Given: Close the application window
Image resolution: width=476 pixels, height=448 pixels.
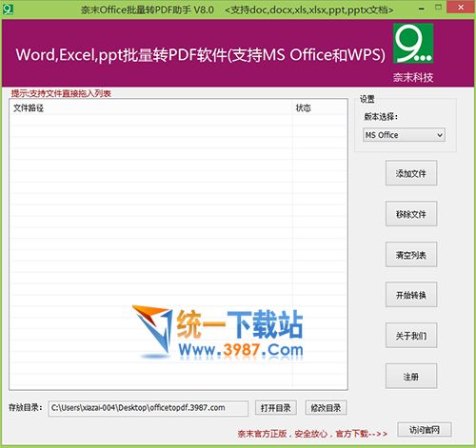Looking at the screenshot, I should [x=461, y=8].
